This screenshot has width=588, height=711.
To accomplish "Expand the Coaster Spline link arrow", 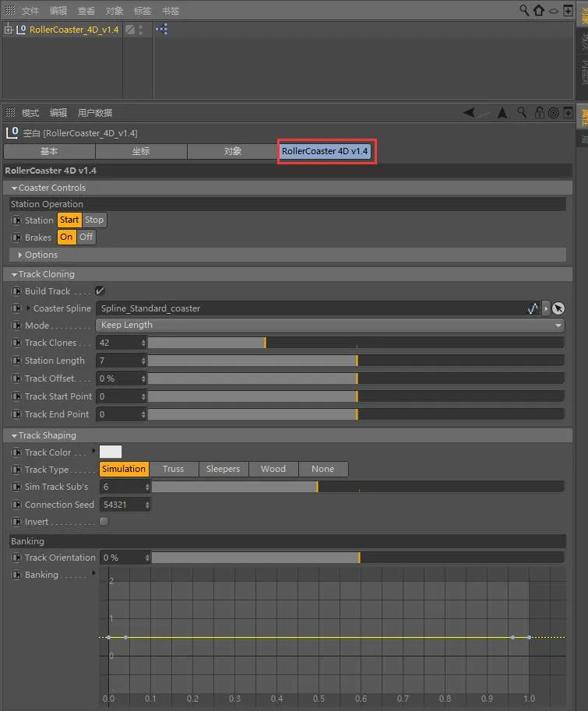I will (x=28, y=308).
